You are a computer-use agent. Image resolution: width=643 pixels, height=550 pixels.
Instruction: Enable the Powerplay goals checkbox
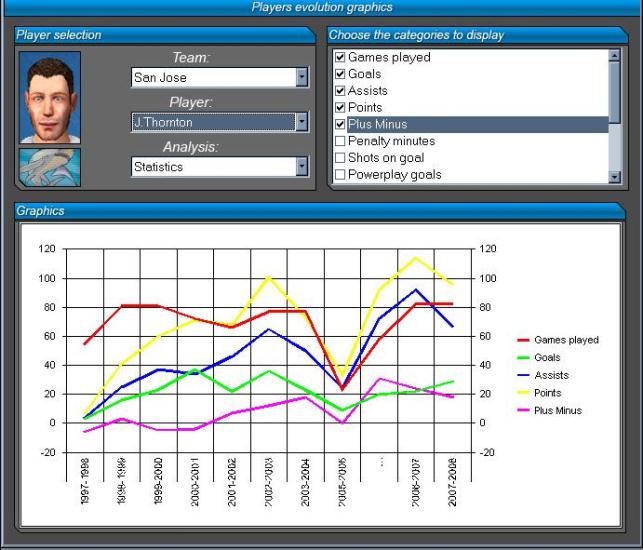(x=340, y=175)
